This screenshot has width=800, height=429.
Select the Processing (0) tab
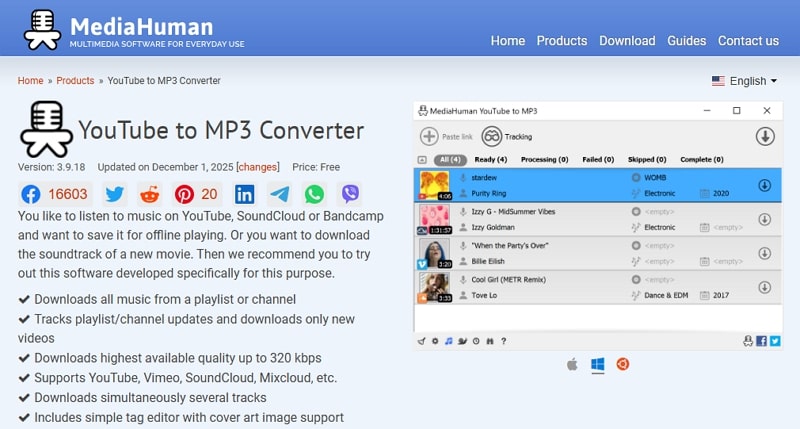click(544, 160)
